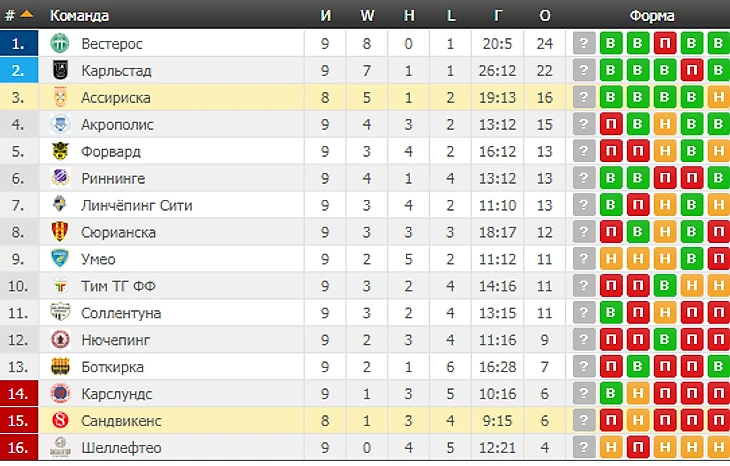Click the Форвард team crest icon

tap(60, 152)
